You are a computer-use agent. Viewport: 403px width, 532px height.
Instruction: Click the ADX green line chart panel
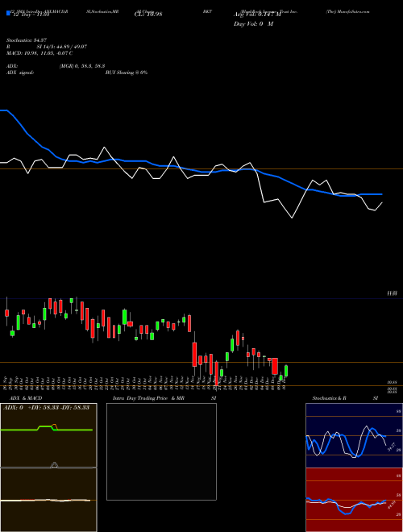[x=48, y=435]
